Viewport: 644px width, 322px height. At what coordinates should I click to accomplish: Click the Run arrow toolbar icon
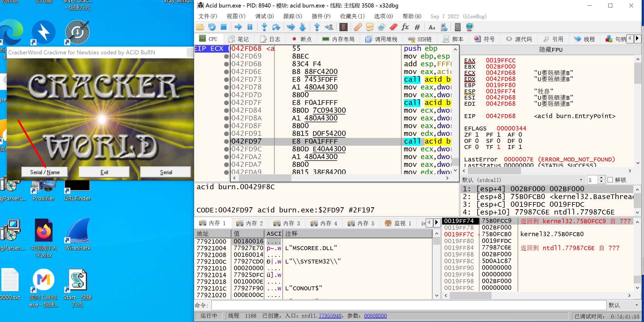click(x=238, y=27)
